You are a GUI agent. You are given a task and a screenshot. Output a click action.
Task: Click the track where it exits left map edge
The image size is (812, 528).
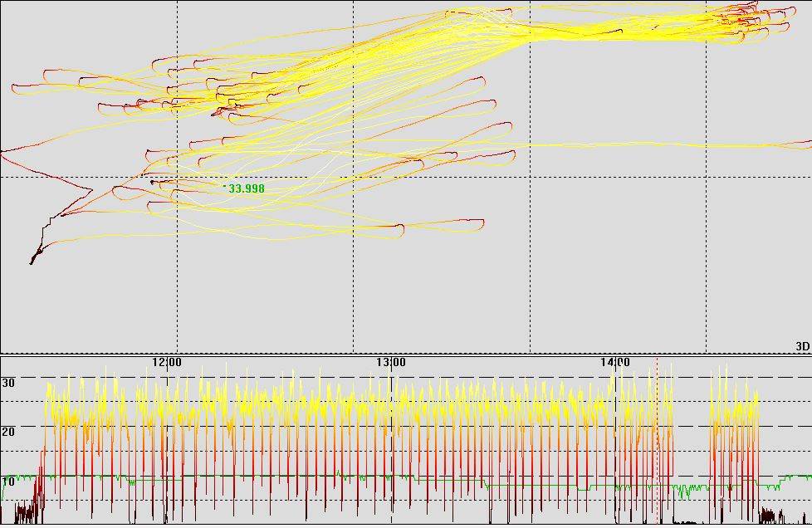(x=2, y=153)
